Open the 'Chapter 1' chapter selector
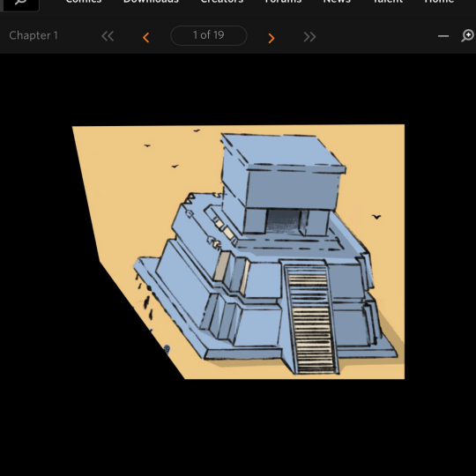The height and width of the screenshot is (476, 476). [33, 35]
